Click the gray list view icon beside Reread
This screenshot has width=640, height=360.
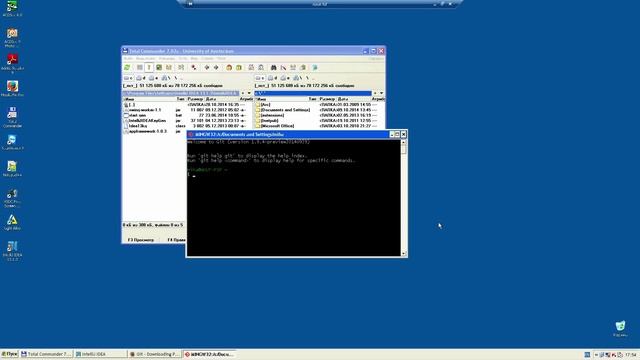[140, 67]
